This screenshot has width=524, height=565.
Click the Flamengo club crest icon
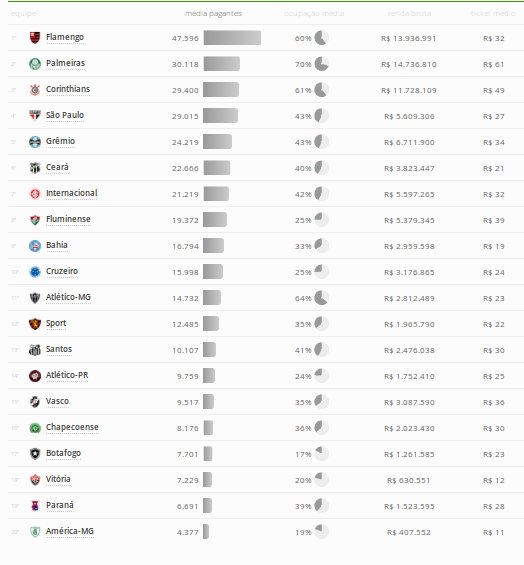(35, 37)
